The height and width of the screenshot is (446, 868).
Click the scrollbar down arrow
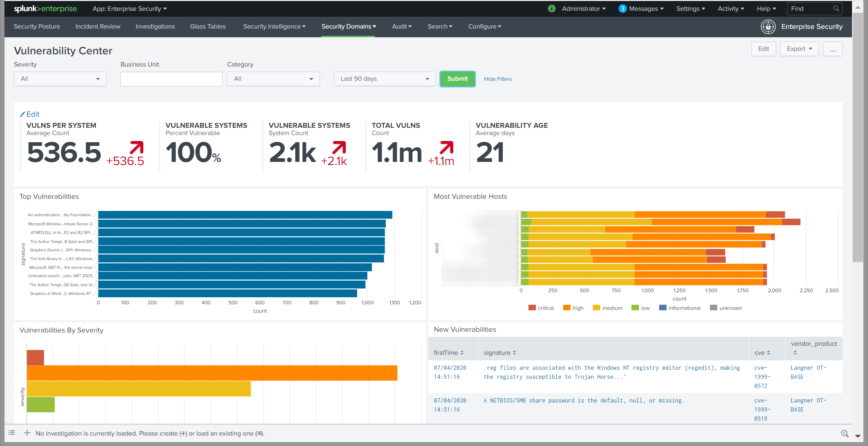click(x=858, y=436)
